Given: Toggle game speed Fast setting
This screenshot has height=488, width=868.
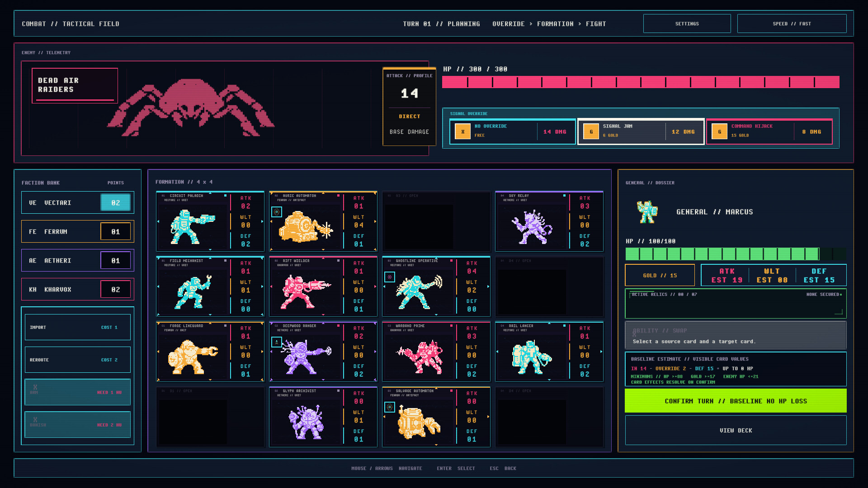Looking at the screenshot, I should (x=792, y=23).
